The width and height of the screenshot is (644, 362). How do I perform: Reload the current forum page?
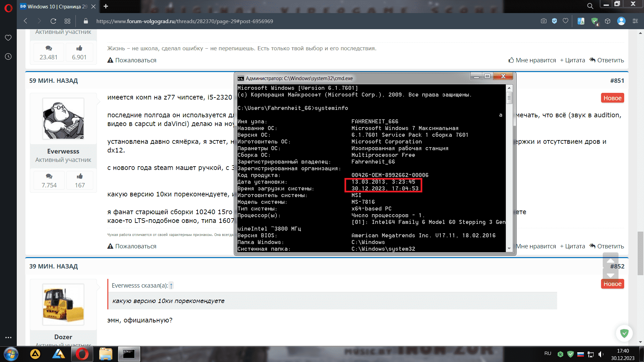pyautogui.click(x=53, y=21)
